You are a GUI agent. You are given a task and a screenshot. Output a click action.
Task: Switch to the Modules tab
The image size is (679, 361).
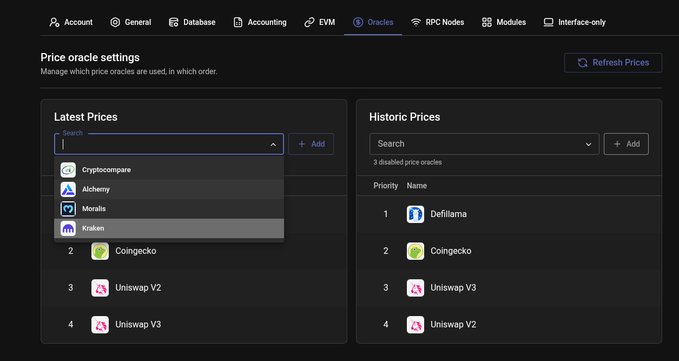point(504,22)
